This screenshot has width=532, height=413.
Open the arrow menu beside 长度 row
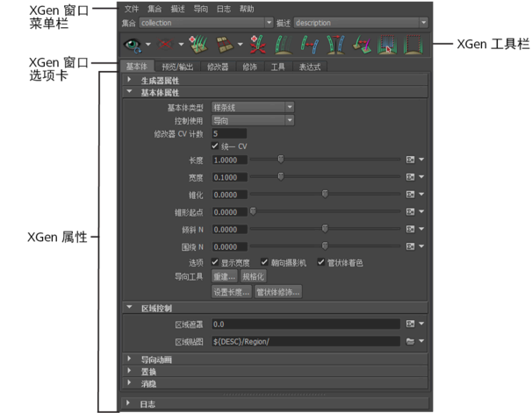pos(421,160)
